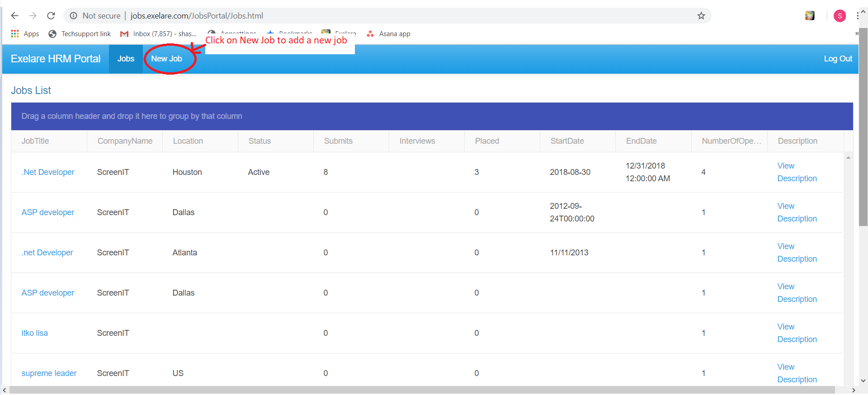Click the horizontal scrollbar right arrow
The image size is (868, 395).
[854, 390]
